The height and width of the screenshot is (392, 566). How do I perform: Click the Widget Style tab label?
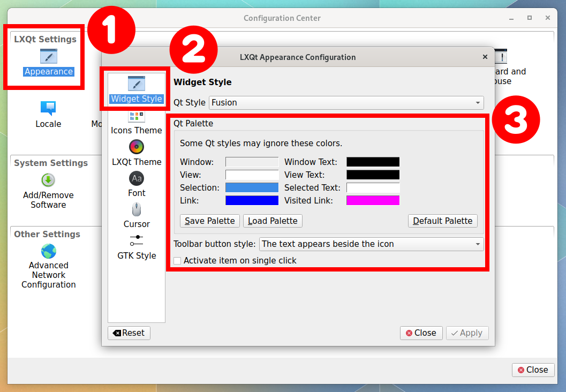click(137, 99)
